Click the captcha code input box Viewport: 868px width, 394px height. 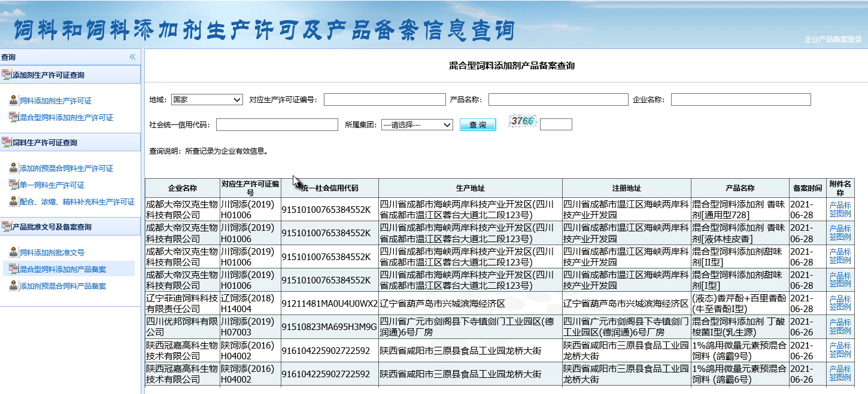556,124
